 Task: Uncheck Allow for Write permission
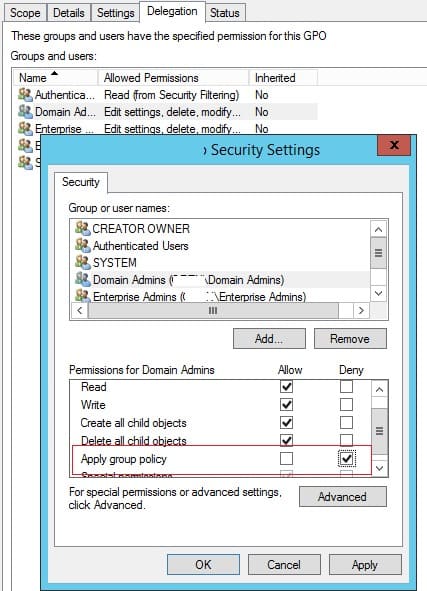click(286, 404)
